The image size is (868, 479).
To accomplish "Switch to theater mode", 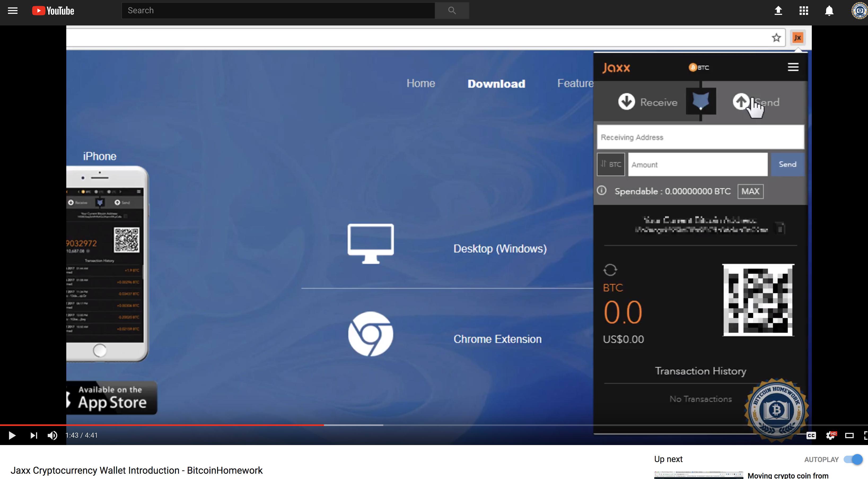I will tap(849, 436).
